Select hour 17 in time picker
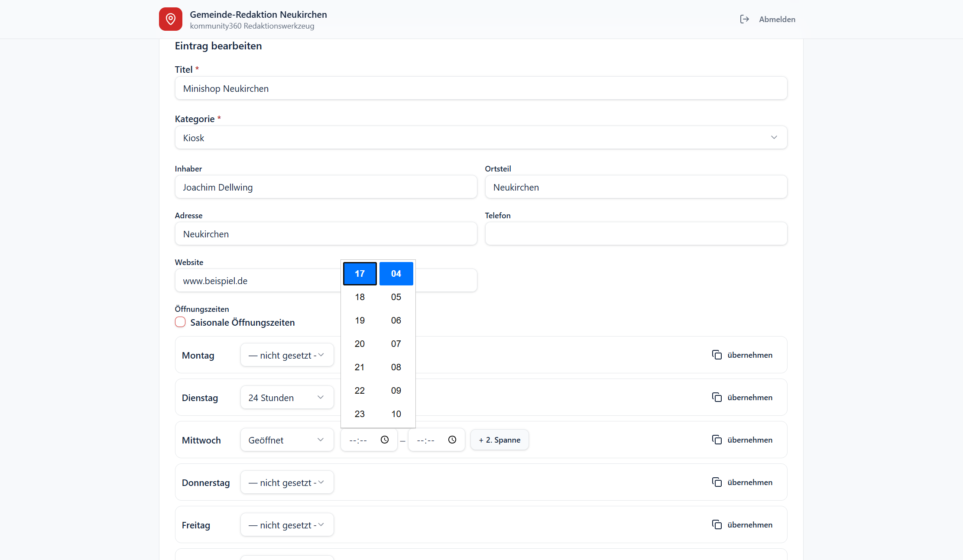 tap(360, 274)
